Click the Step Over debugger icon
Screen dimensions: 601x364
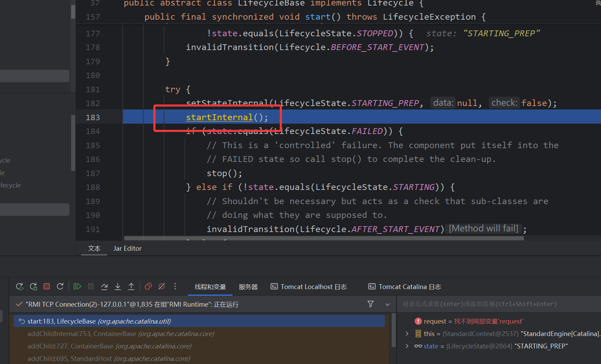click(104, 286)
